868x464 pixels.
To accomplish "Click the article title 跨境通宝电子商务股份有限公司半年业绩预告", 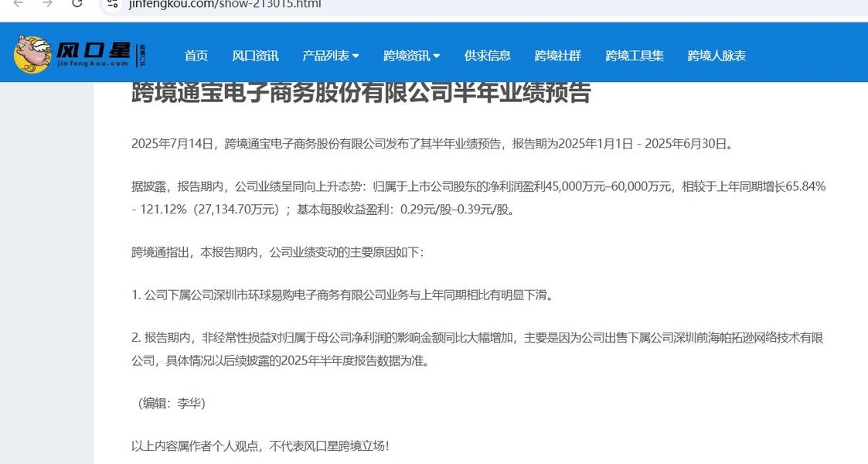I will coord(361,93).
